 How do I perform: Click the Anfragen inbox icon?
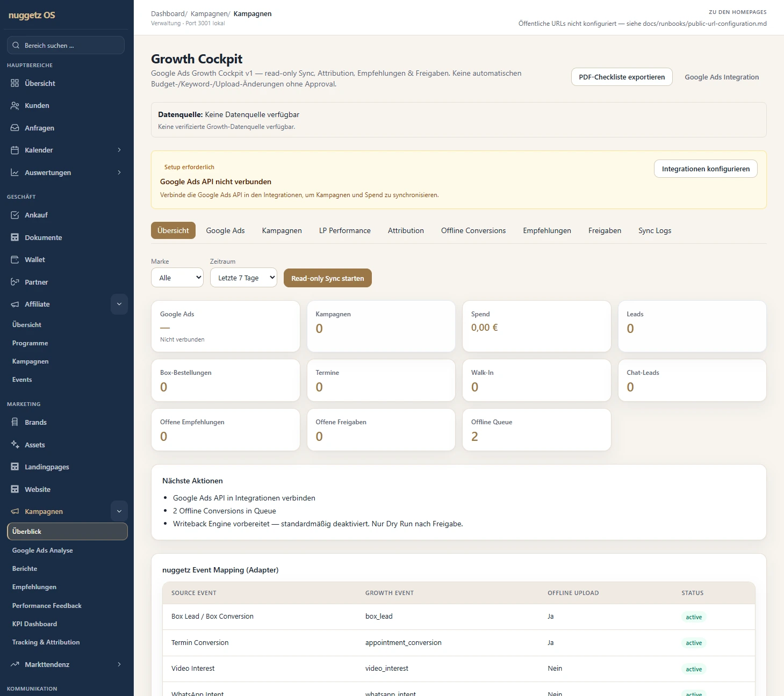tap(15, 128)
